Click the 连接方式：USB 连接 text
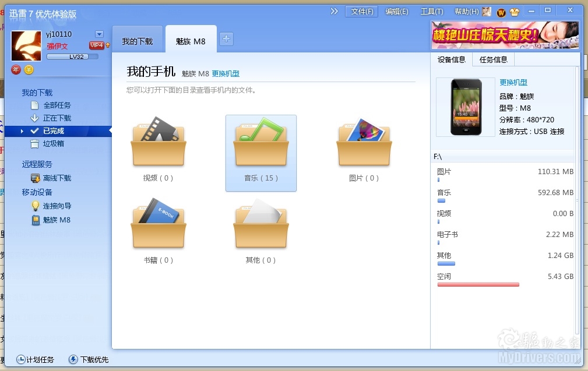The image size is (588, 371). pos(531,132)
